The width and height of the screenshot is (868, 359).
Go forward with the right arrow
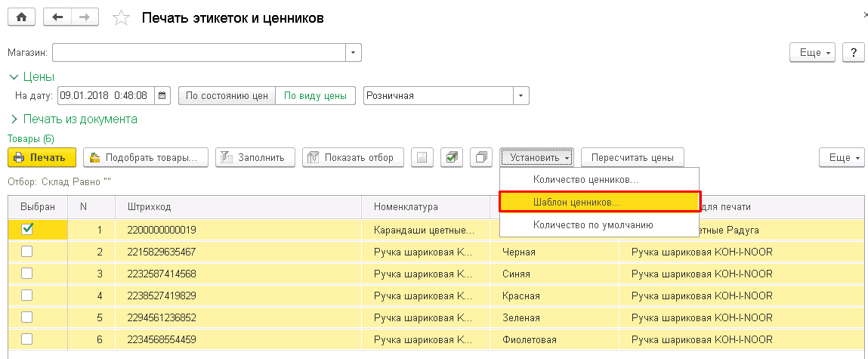[x=85, y=17]
